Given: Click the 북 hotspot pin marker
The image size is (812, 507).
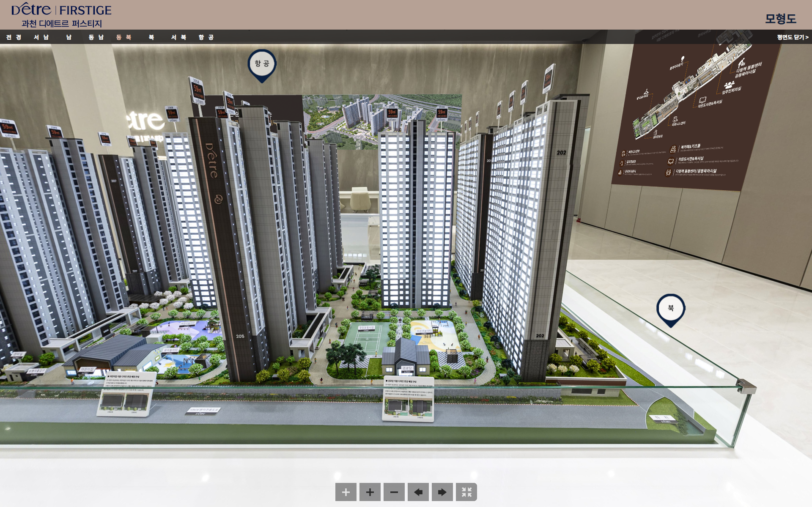Looking at the screenshot, I should point(670,308).
